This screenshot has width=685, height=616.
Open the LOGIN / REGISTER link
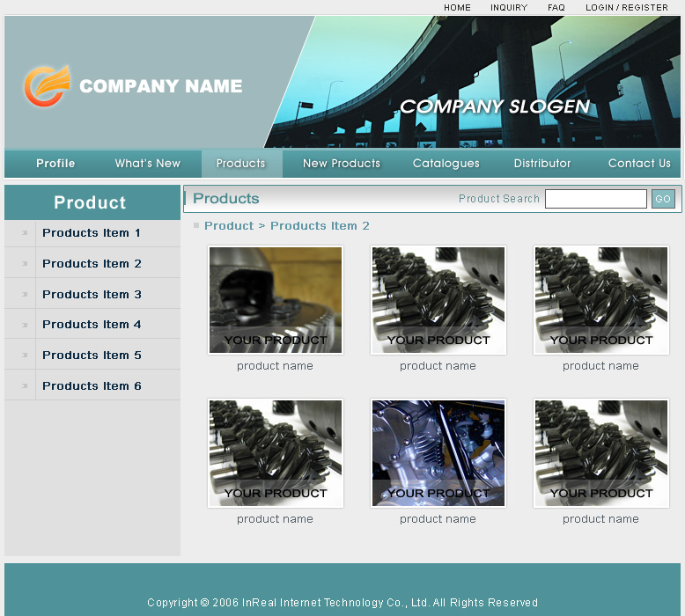627,8
